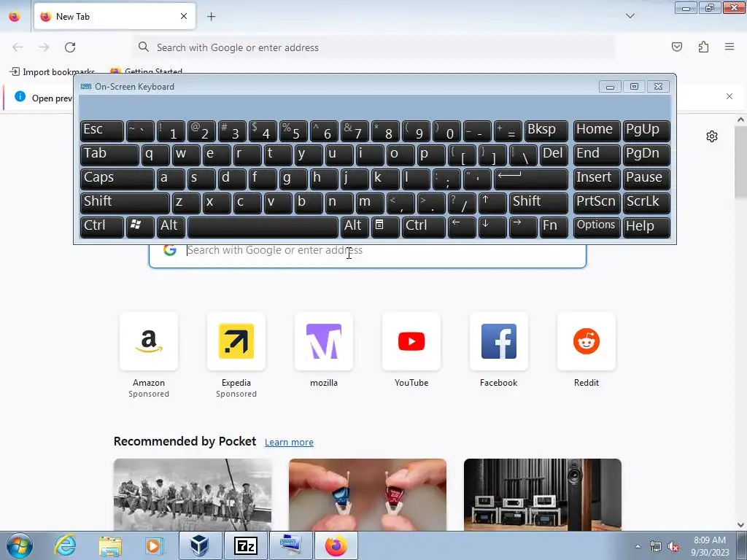
Task: Click the Enter key on On-Screen Keyboard
Action: pyautogui.click(x=531, y=179)
